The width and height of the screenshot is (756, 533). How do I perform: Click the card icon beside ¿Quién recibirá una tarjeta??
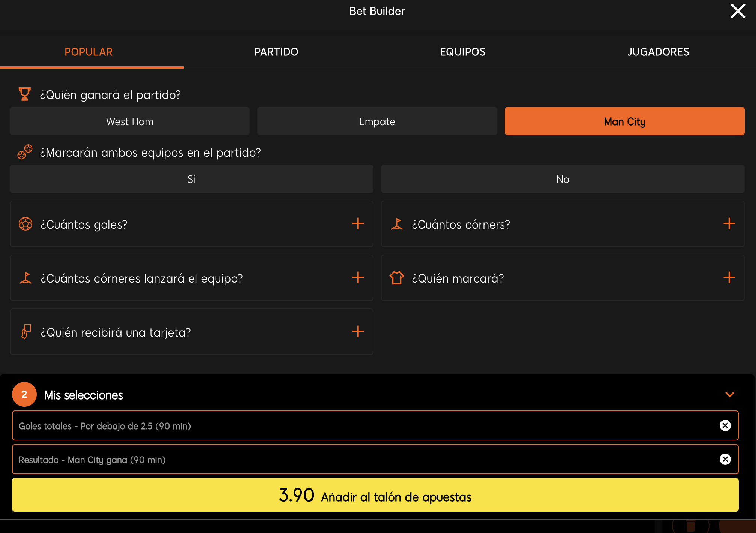[x=25, y=332]
